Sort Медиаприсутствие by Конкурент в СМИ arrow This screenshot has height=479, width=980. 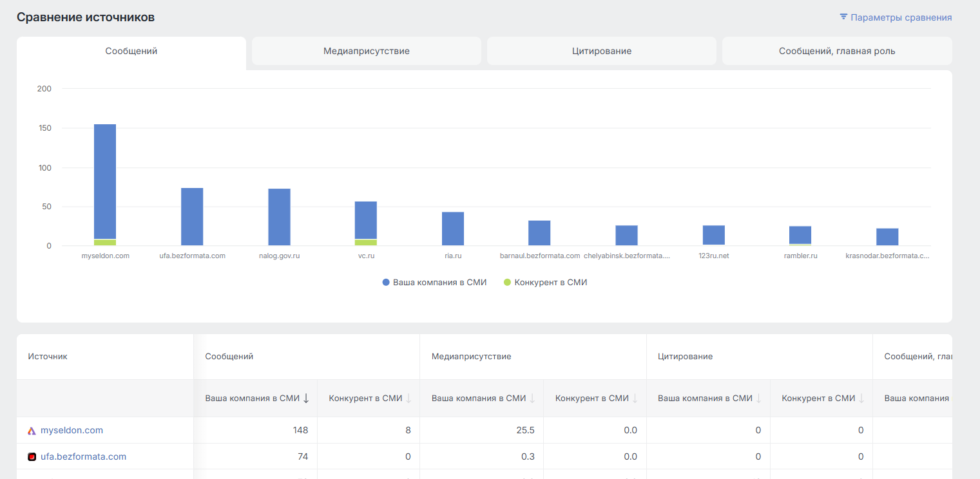click(x=635, y=398)
